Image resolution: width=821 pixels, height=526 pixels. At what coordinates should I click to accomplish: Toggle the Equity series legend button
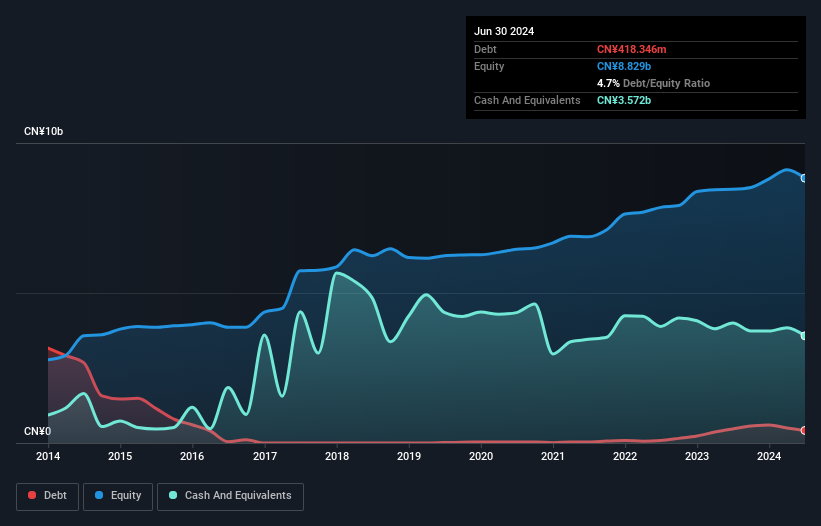tap(118, 496)
